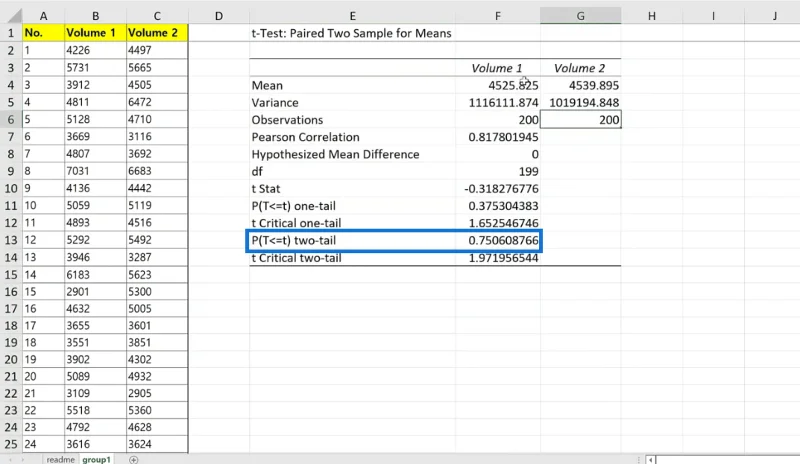Select the t Stat value -0.318276776
This screenshot has width=800, height=464.
pos(498,189)
